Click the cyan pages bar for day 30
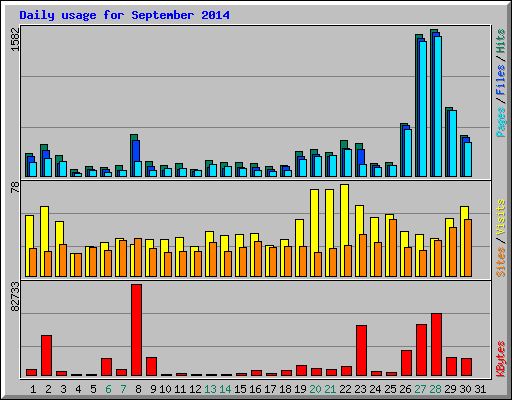This screenshot has height=400, width=512. 468,159
